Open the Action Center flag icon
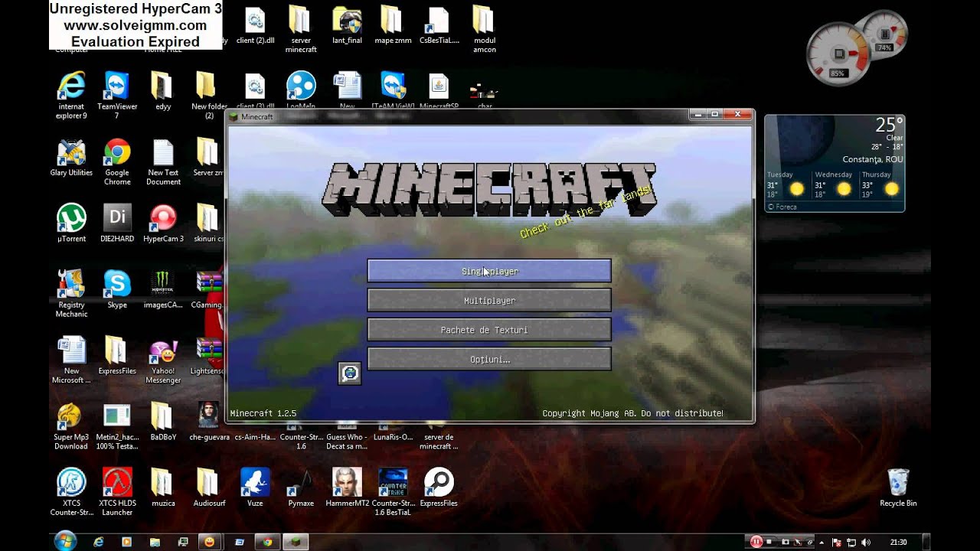The height and width of the screenshot is (551, 980). click(837, 542)
